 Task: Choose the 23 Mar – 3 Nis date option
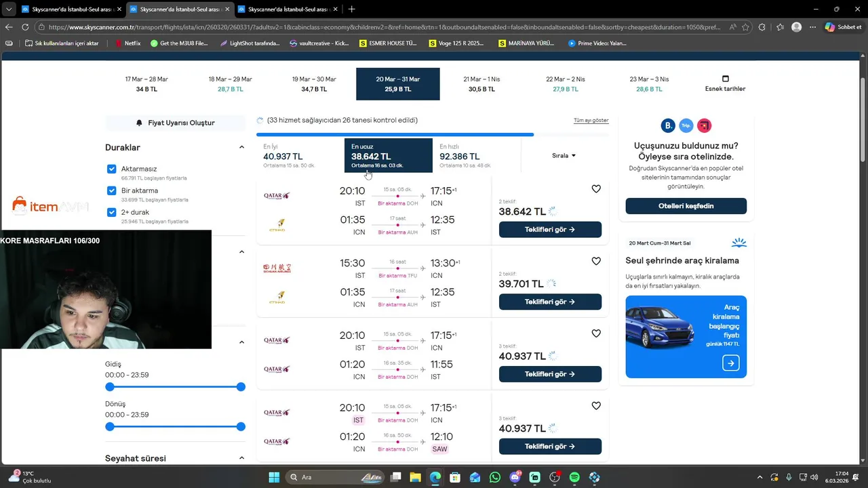(649, 84)
